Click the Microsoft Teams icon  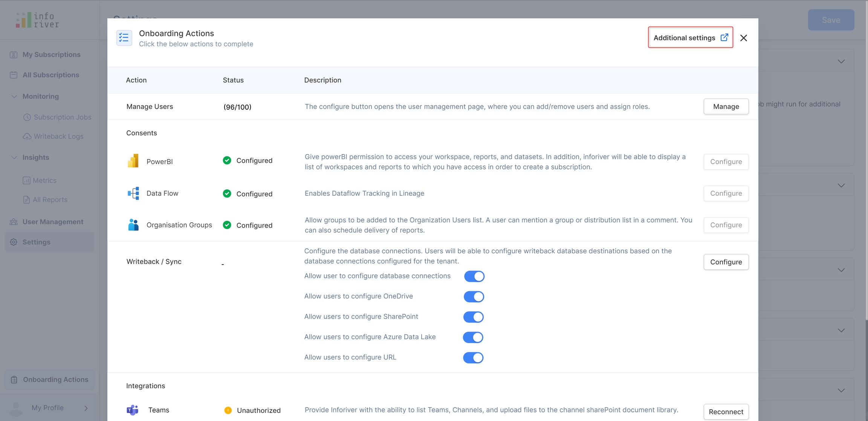coord(132,410)
